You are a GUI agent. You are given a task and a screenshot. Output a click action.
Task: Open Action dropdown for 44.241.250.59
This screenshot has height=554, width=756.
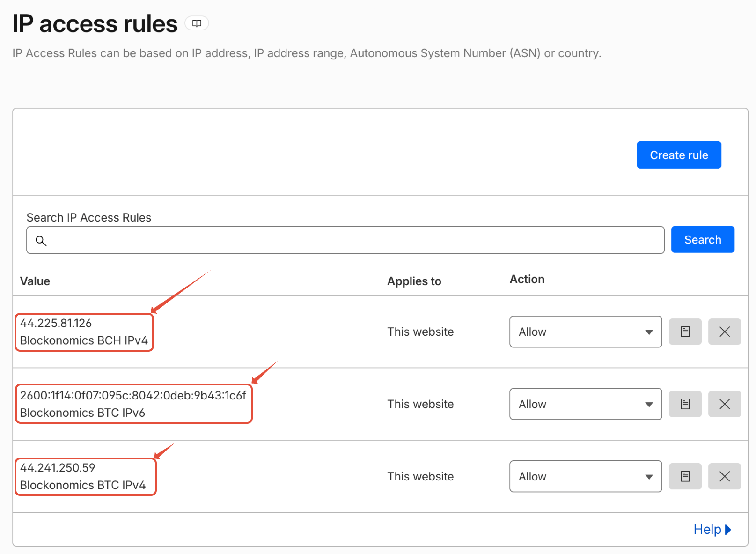(x=586, y=476)
